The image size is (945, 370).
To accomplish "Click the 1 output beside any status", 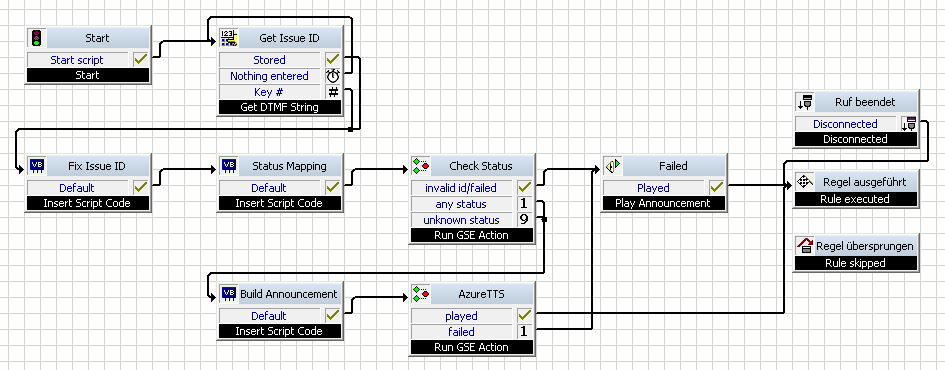I will [x=524, y=204].
